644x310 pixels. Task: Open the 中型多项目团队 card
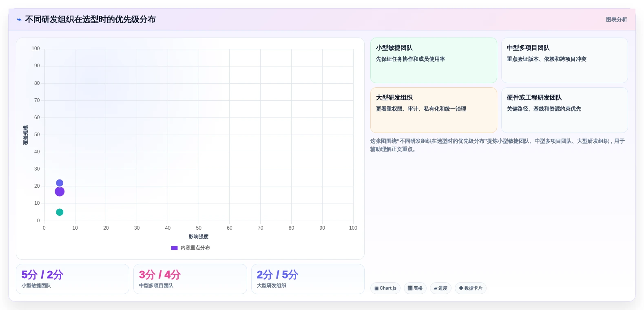click(564, 60)
